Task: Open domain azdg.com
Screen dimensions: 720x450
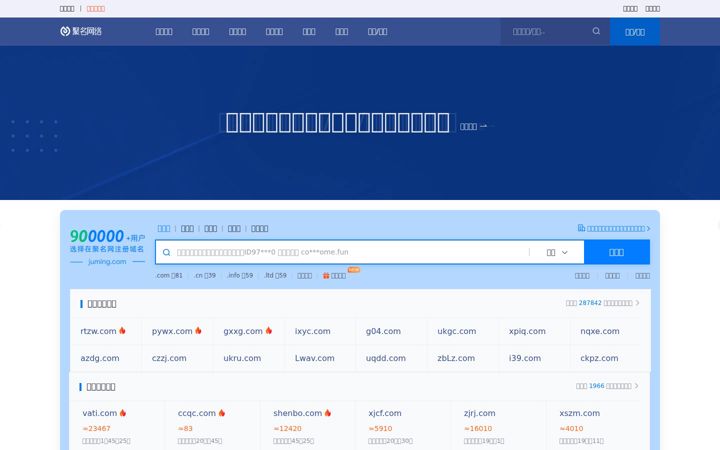Action: 100,358
